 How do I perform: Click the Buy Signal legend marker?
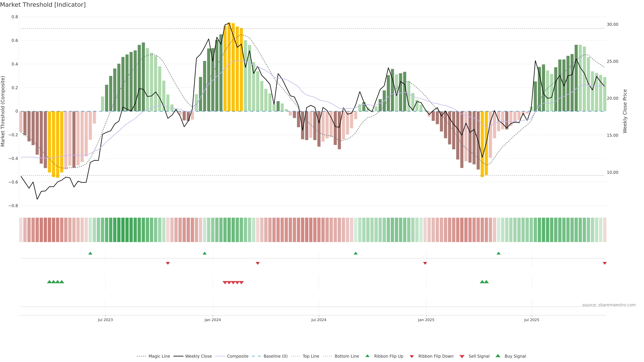[498, 356]
